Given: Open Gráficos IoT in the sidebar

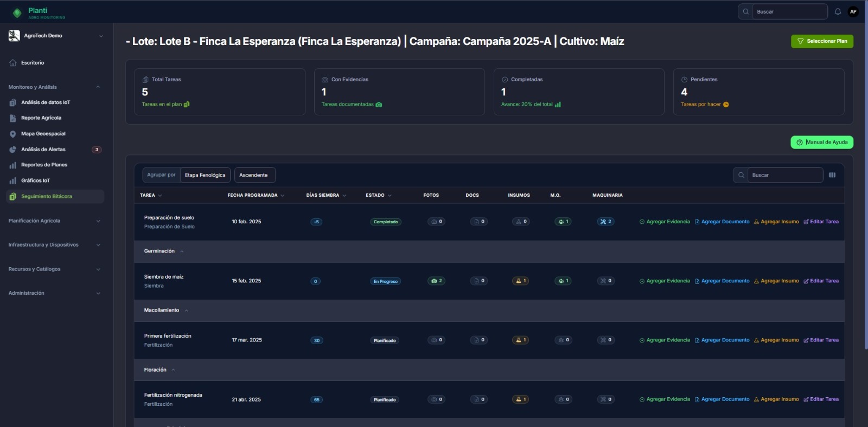Looking at the screenshot, I should point(35,180).
